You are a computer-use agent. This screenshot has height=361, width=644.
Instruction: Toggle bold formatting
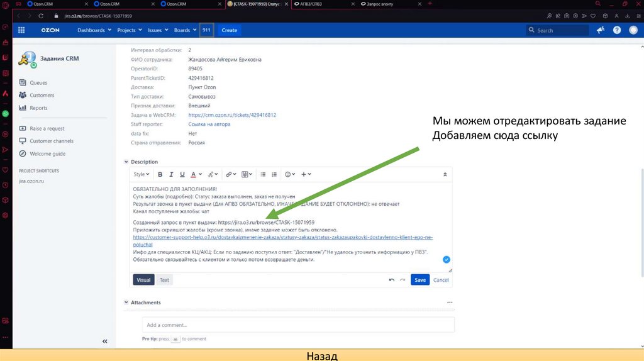(x=160, y=174)
